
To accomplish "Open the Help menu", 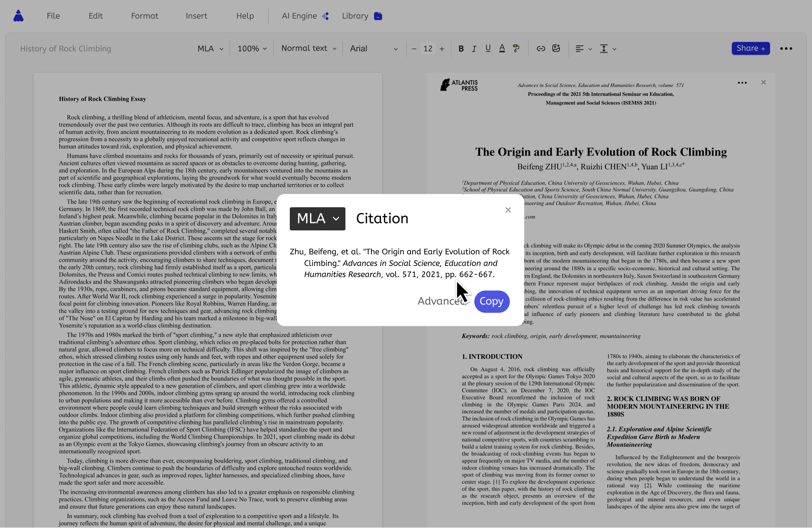I will coord(245,16).
